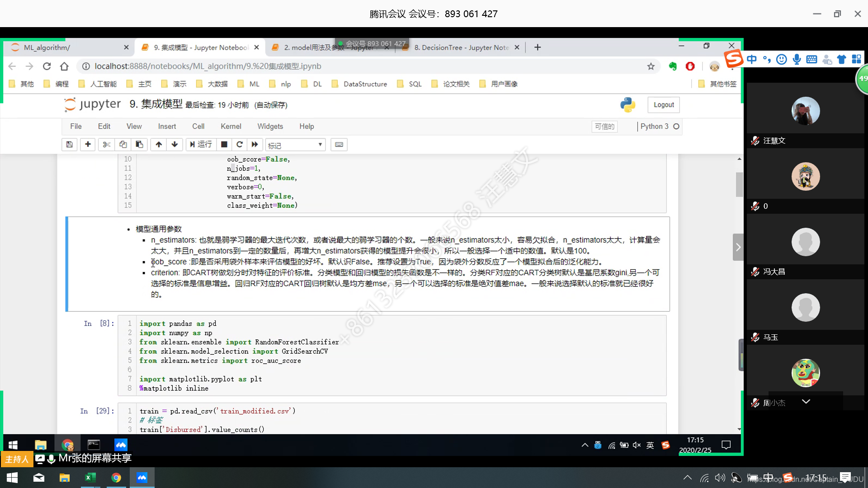Open the 用户画像 bookmark folder
Image resolution: width=868 pixels, height=488 pixels.
[x=499, y=84]
